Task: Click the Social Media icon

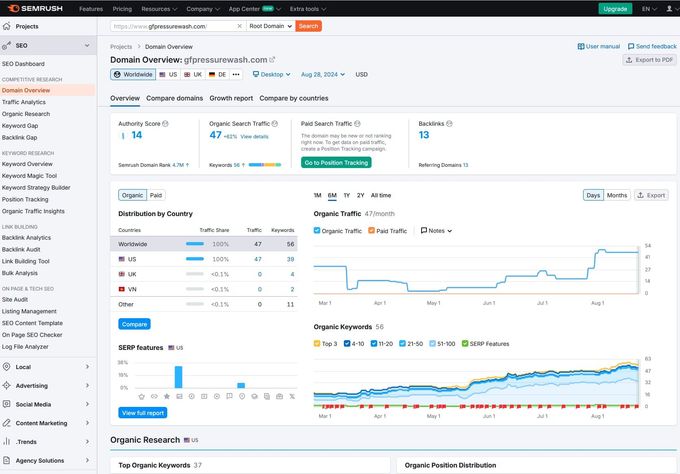Action: point(7,404)
